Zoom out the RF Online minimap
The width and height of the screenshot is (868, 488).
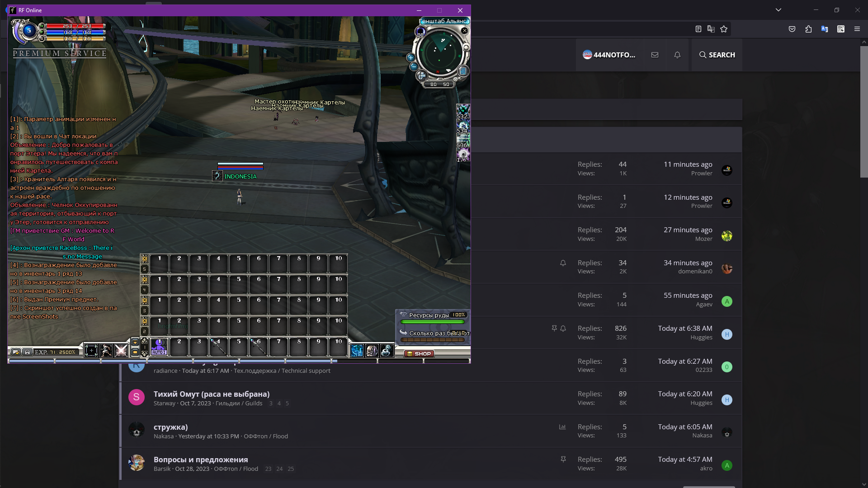(414, 66)
